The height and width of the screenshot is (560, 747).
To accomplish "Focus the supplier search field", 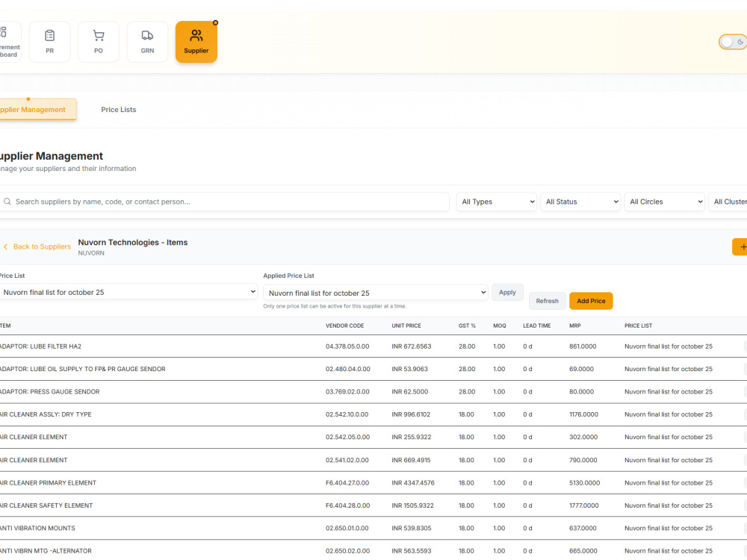I will (224, 202).
